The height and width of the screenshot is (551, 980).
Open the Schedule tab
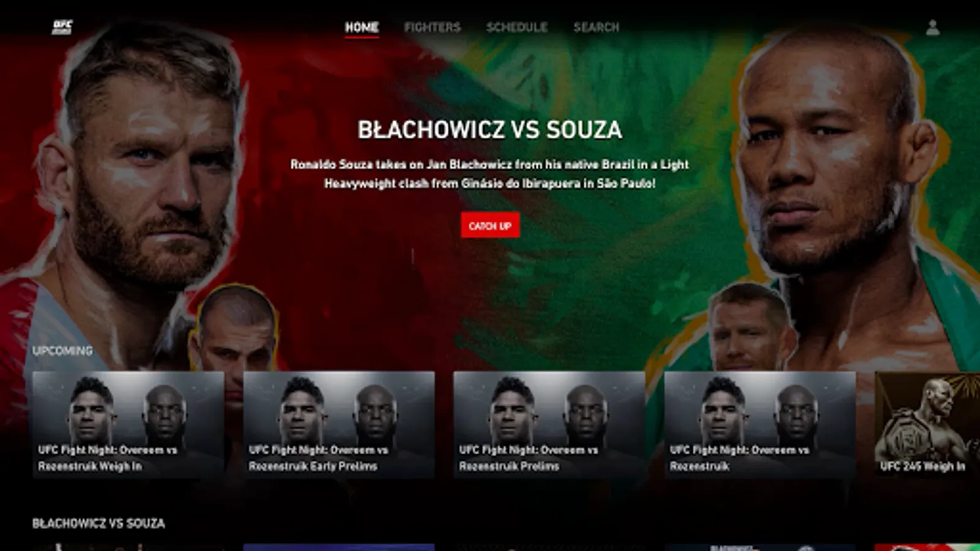517,27
